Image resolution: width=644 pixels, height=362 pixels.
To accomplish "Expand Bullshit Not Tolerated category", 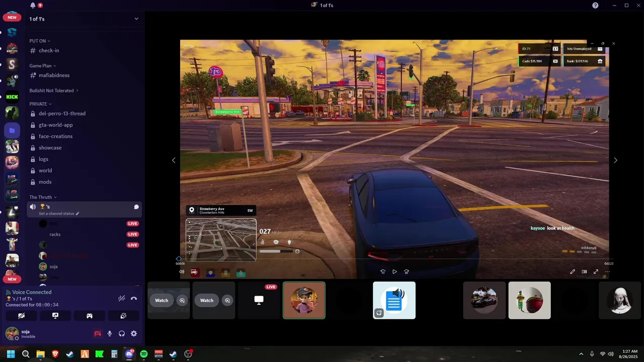I will [54, 90].
